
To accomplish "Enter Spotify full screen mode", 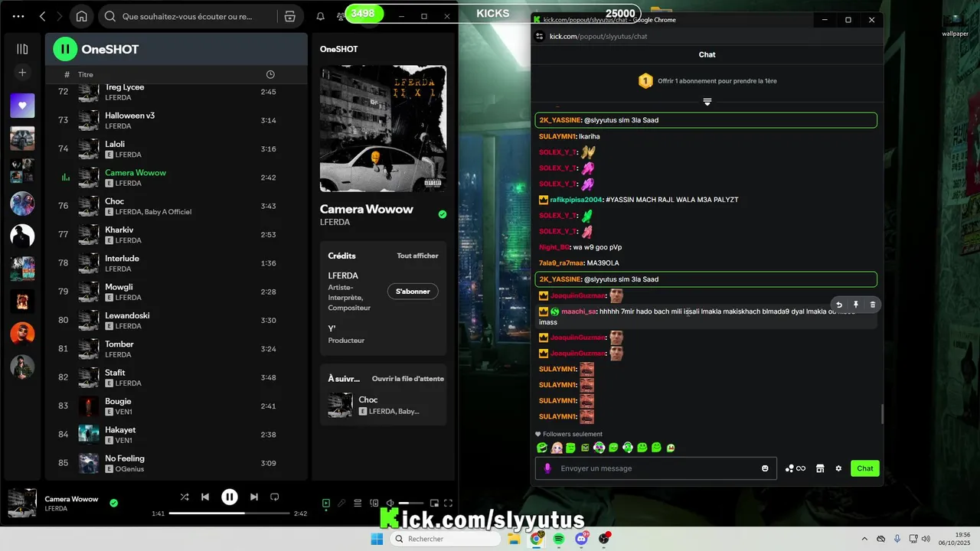I will tap(449, 503).
